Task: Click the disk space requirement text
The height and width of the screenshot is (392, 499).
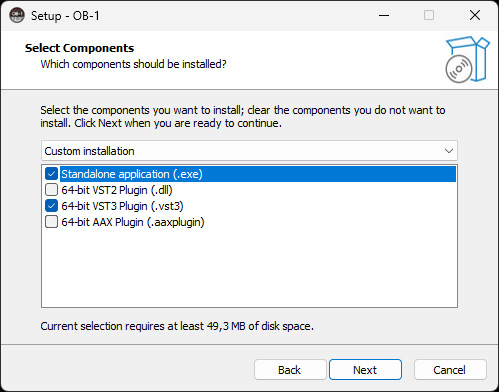Action: click(177, 326)
